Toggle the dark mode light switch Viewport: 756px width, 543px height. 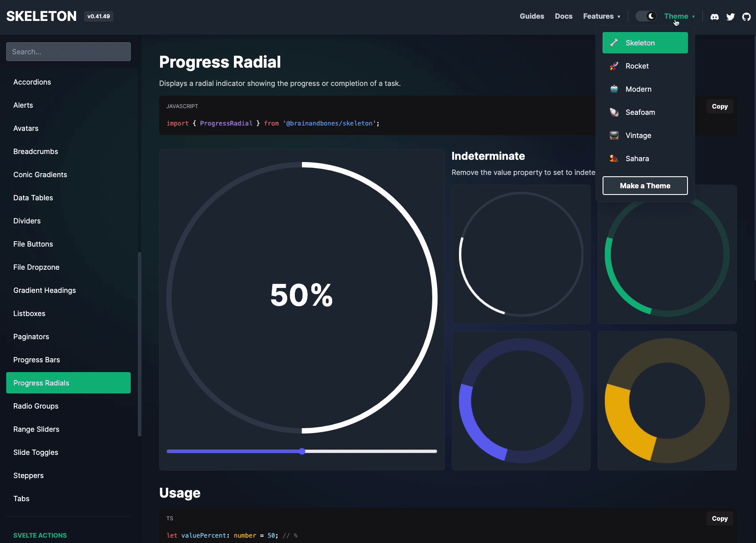pos(646,16)
